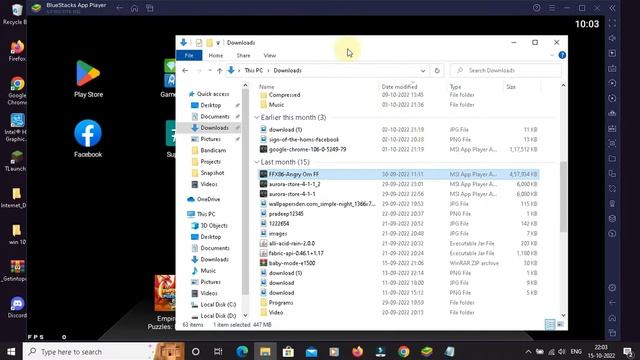Select Desktop under Quick access
The height and width of the screenshot is (360, 640).
[211, 105]
